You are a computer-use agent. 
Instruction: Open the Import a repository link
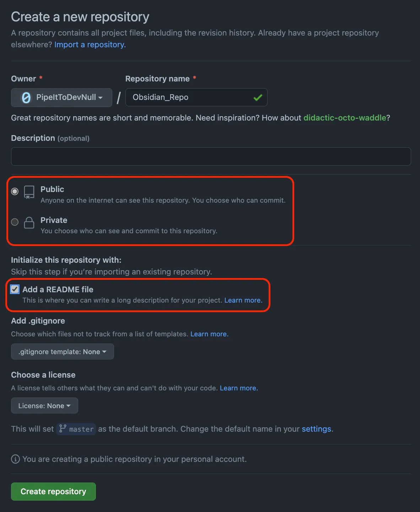[x=90, y=44]
